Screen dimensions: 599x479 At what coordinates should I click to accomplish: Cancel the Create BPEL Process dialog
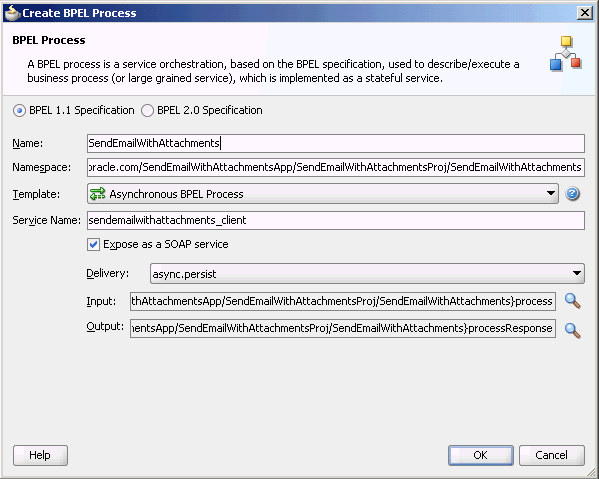coord(551,455)
